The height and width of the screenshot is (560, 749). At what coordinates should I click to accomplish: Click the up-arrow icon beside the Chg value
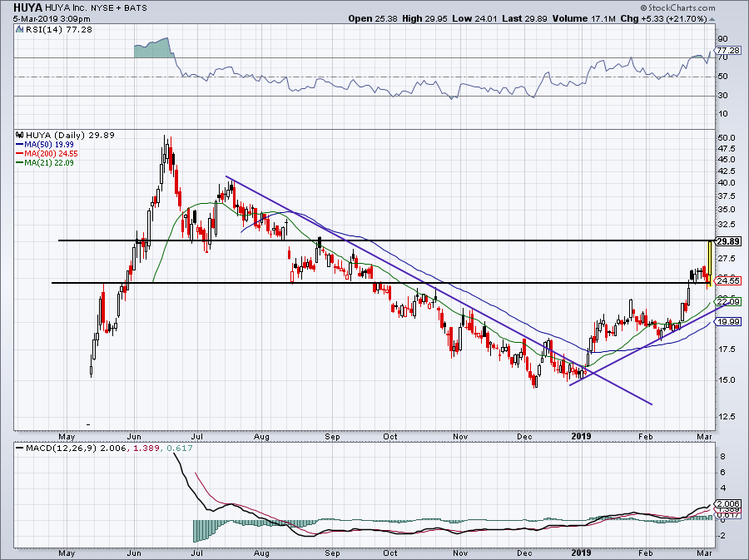pos(712,19)
